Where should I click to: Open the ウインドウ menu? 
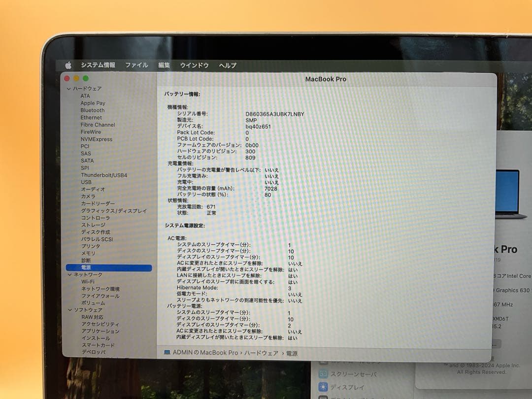(x=195, y=65)
